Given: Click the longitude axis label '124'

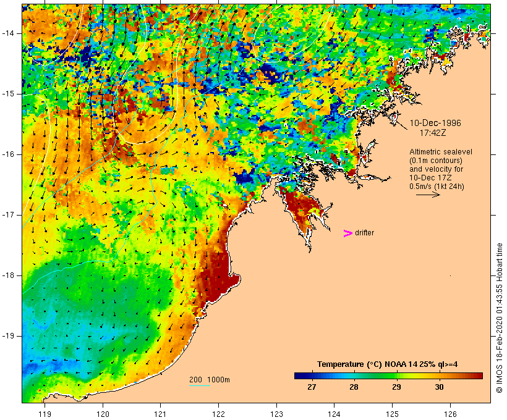Looking at the screenshot, I should (x=334, y=414).
